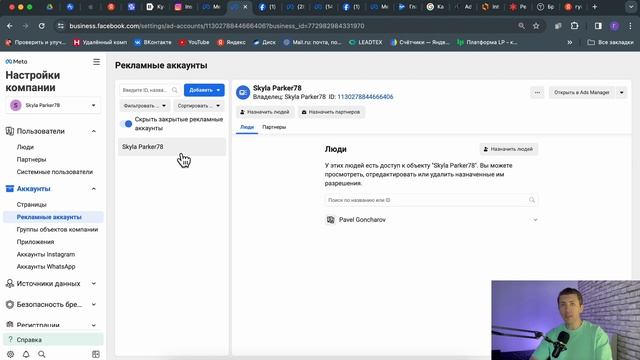640x360 pixels.
Task: Click the Назначить людей button under the header
Action: pyautogui.click(x=265, y=112)
